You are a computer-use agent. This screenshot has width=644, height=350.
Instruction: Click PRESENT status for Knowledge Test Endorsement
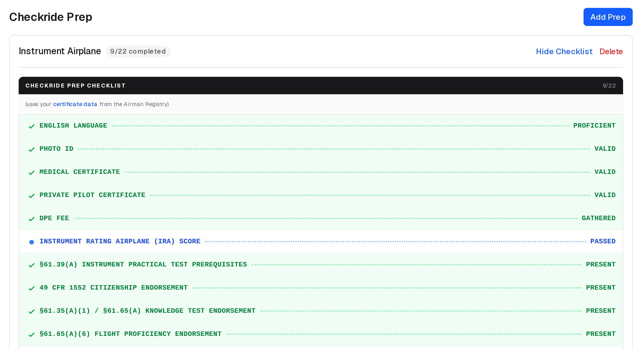tap(601, 311)
